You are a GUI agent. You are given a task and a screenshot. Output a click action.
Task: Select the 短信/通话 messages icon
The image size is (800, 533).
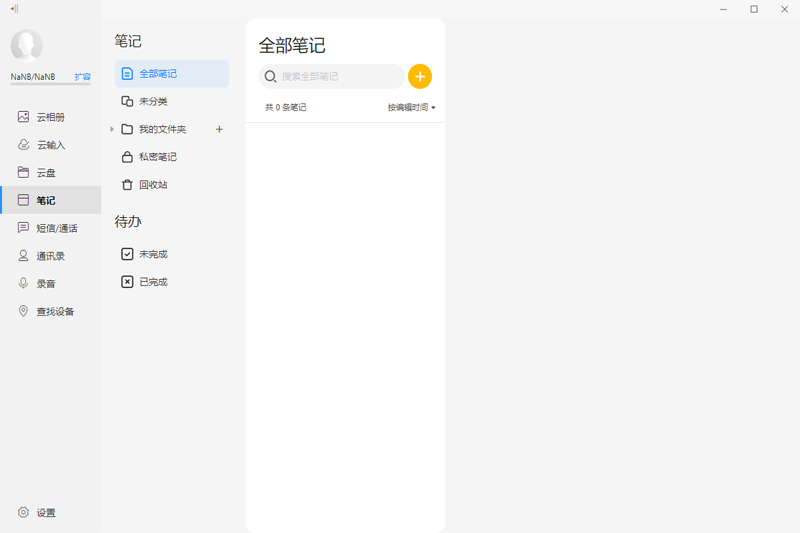23,228
